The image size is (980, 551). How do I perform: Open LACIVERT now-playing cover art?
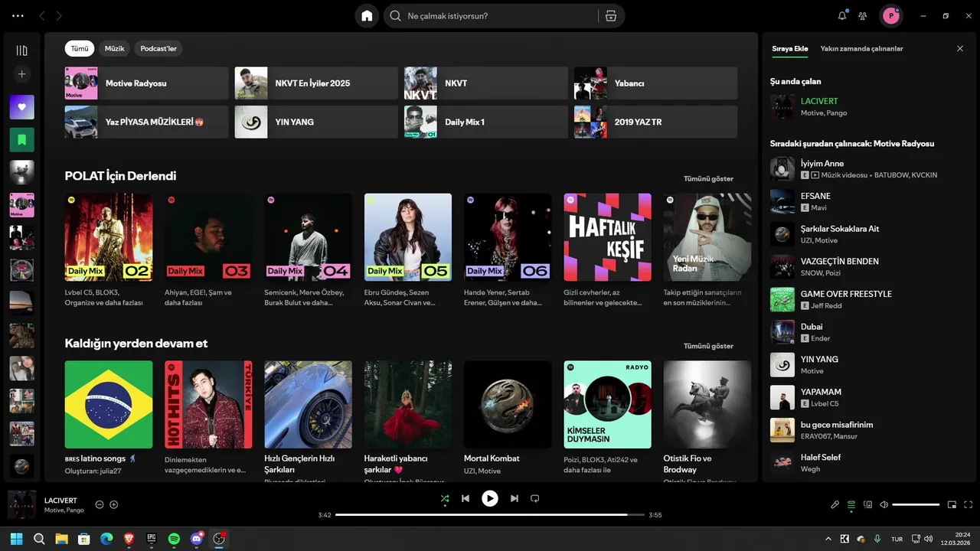[x=21, y=504]
